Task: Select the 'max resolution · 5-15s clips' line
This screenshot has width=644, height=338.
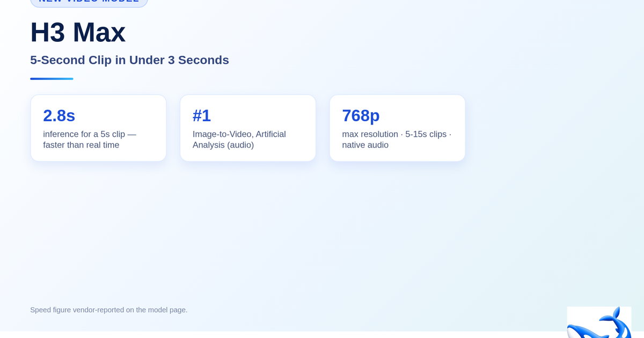Action: coord(394,134)
